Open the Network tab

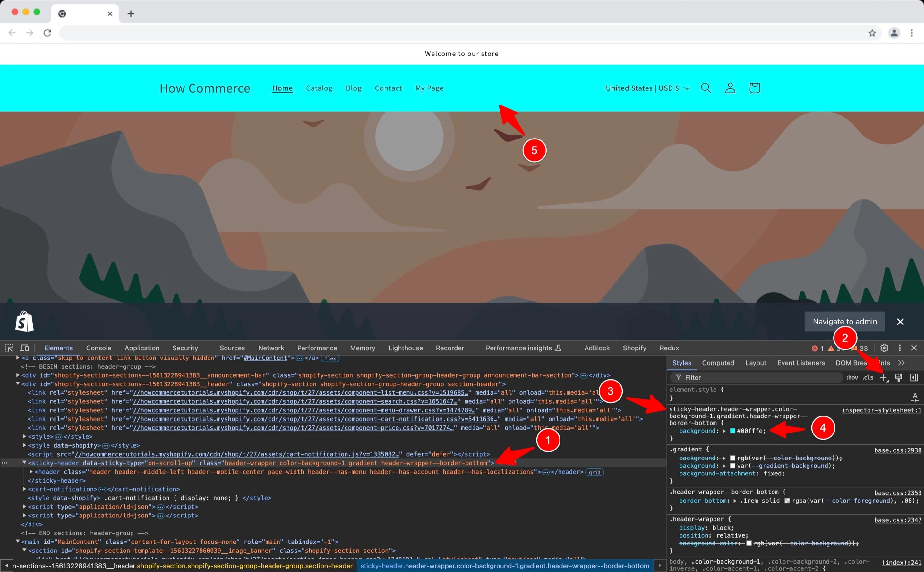coord(271,348)
